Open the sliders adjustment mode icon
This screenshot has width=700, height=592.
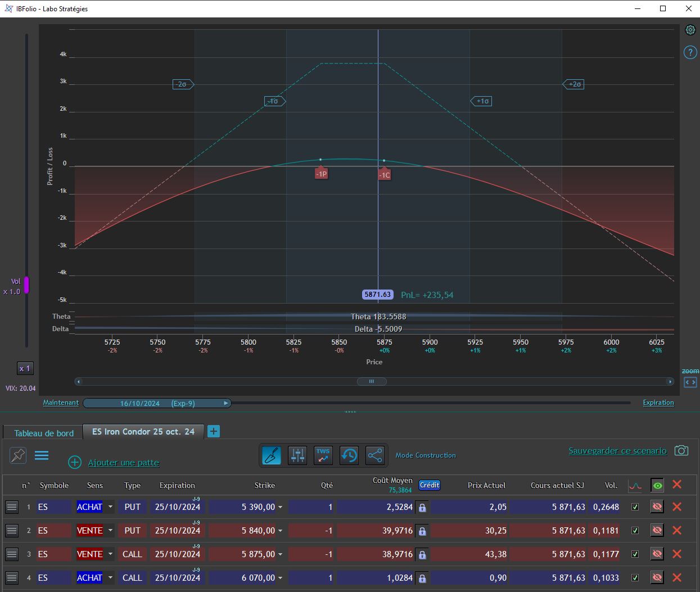coord(297,455)
